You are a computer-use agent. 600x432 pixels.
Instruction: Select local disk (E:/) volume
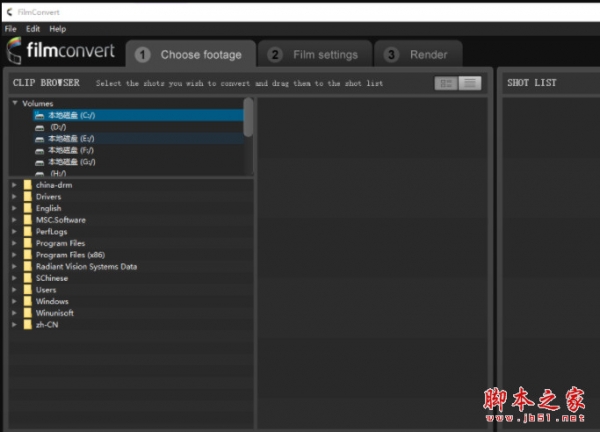(x=138, y=139)
